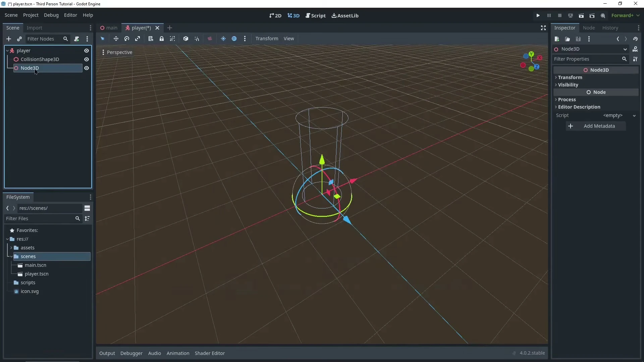Run a specific scene icon
The width and height of the screenshot is (644, 362).
click(592, 15)
